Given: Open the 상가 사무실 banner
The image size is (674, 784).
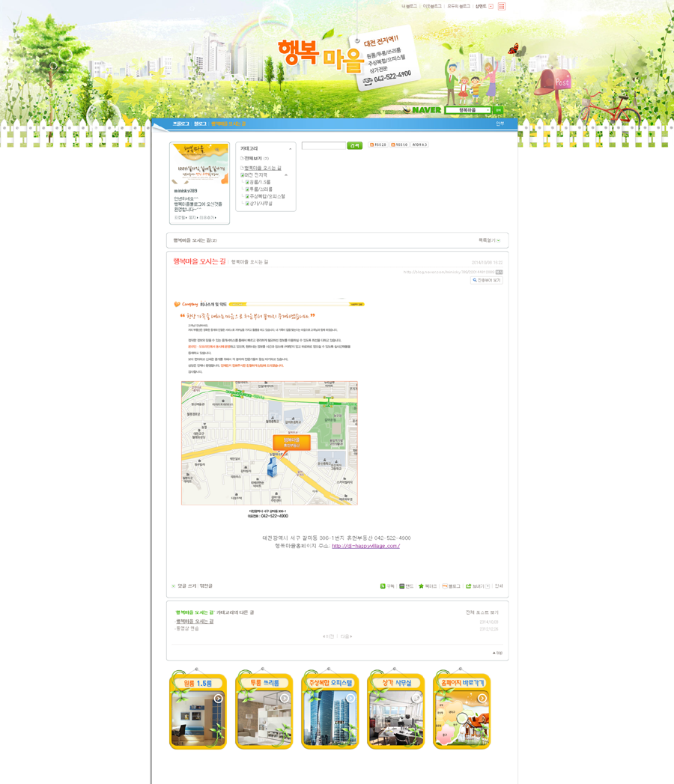Looking at the screenshot, I should (x=396, y=711).
